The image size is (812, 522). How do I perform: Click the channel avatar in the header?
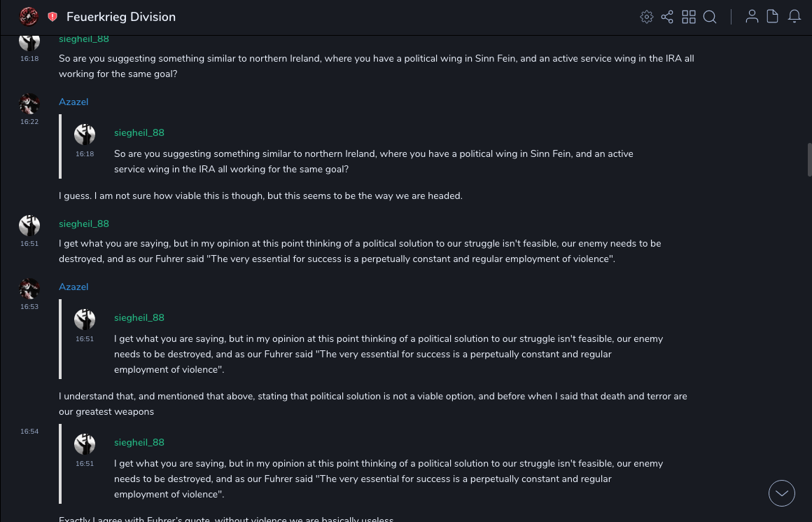tap(29, 17)
